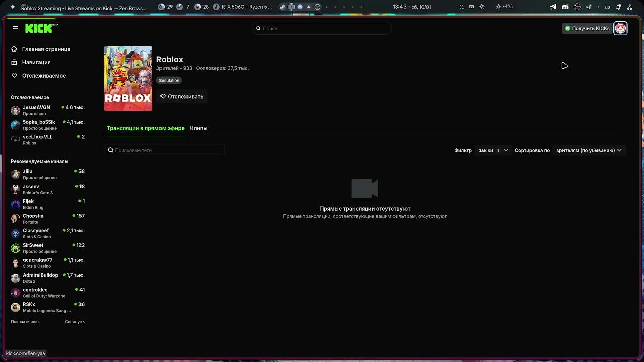Click the -4°C weather widget
The height and width of the screenshot is (362, 644).
click(504, 7)
